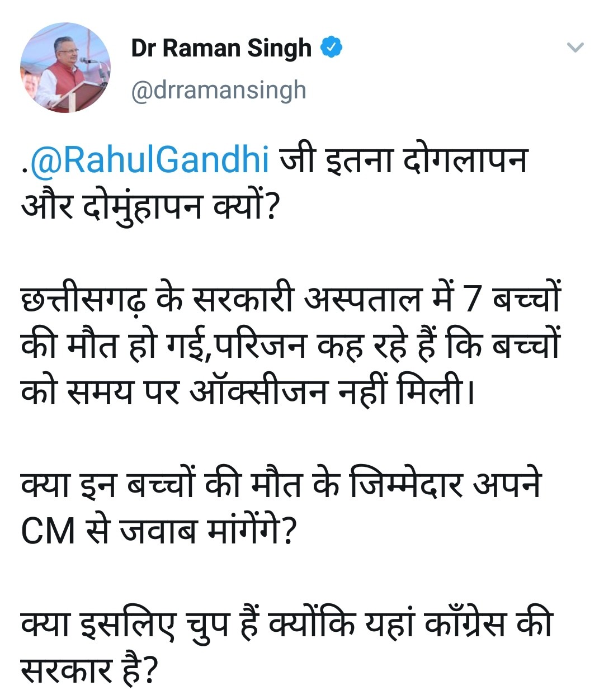604x700 pixels.
Task: Click the text 'जी इतना दोगलापन'
Action: 403,160
